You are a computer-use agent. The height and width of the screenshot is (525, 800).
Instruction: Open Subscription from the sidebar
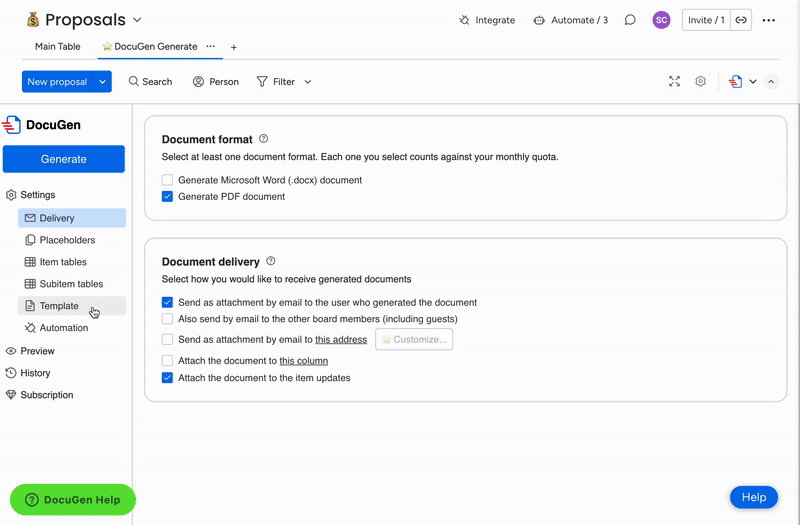click(x=39, y=395)
